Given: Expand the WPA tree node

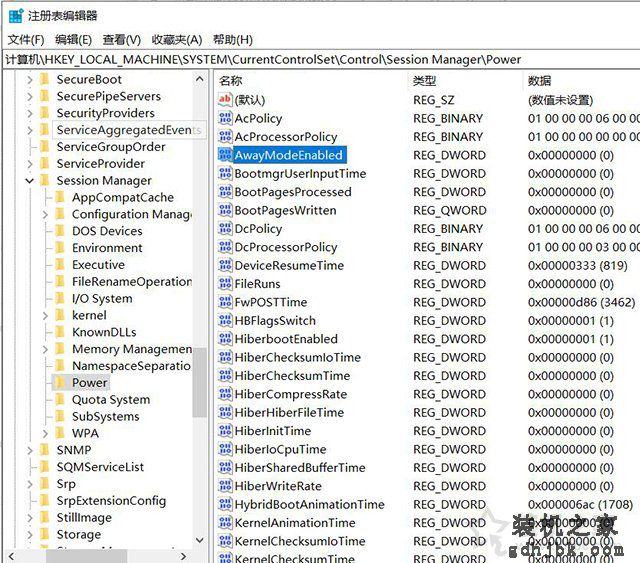Looking at the screenshot, I should (x=45, y=433).
